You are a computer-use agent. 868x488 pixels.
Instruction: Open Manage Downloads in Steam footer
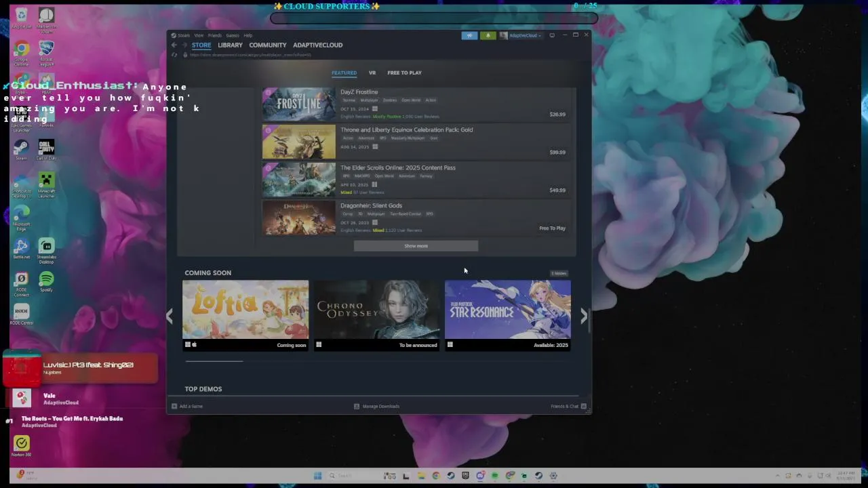tap(377, 407)
